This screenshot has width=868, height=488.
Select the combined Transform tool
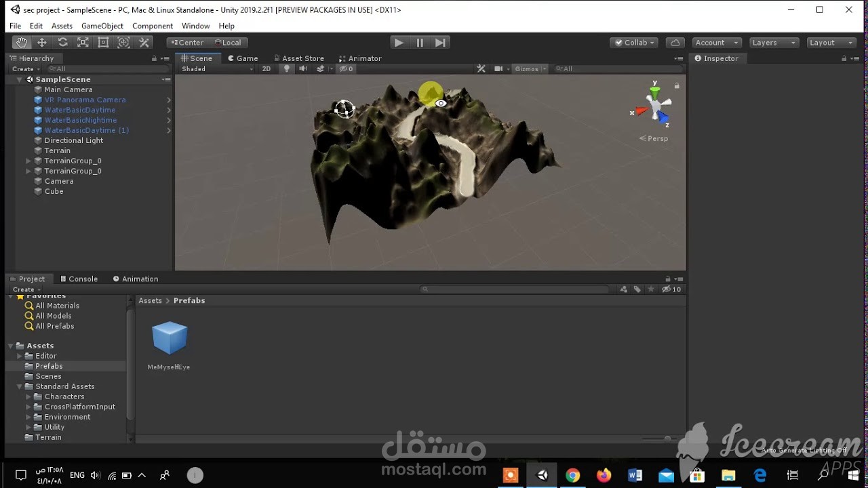click(x=123, y=42)
